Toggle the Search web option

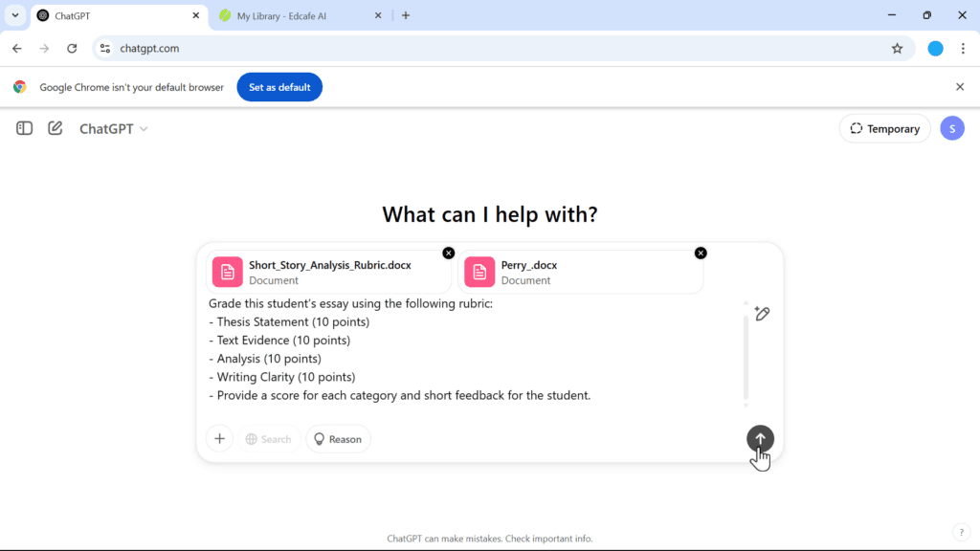coord(269,439)
